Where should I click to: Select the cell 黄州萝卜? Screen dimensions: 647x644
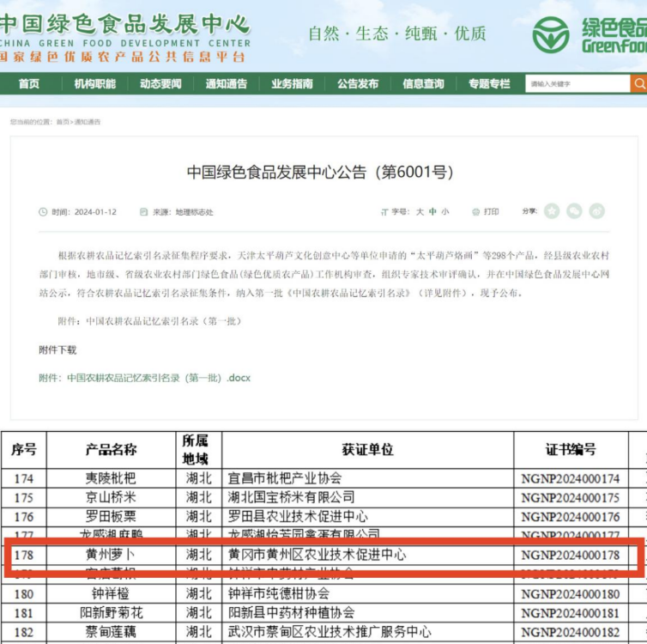(111, 555)
